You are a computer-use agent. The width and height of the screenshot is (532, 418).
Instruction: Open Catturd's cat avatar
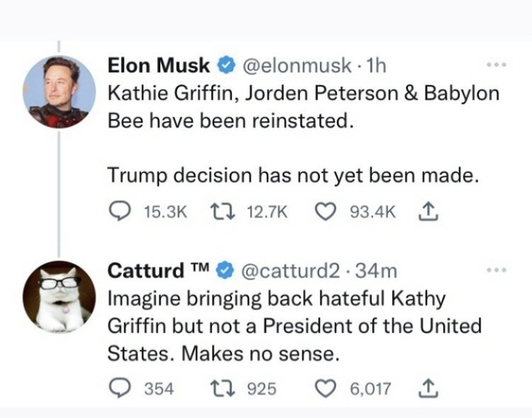click(x=60, y=296)
